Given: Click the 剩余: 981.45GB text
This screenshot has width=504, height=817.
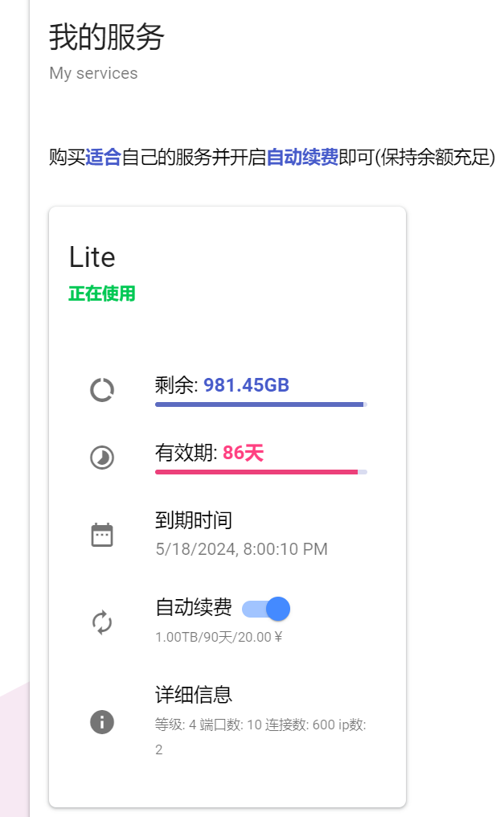Looking at the screenshot, I should tap(222, 386).
